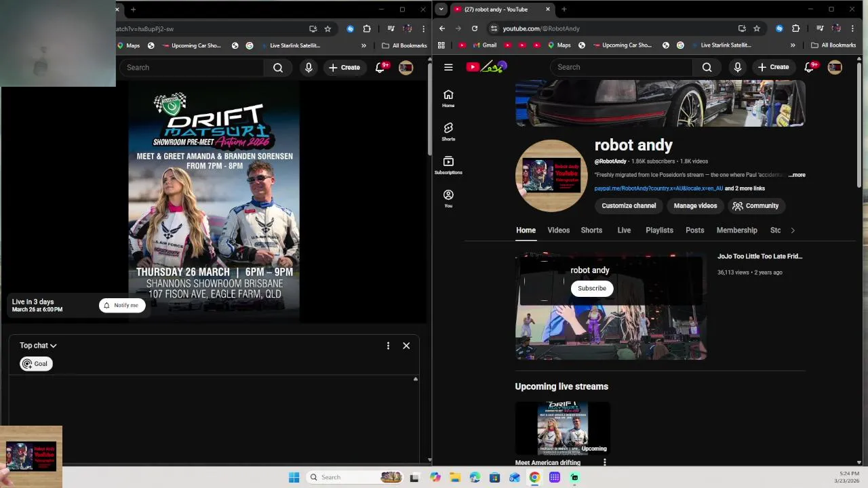Screen dimensions: 868x488
Task: Open Subscriptions in YouTube sidebar
Action: point(448,165)
